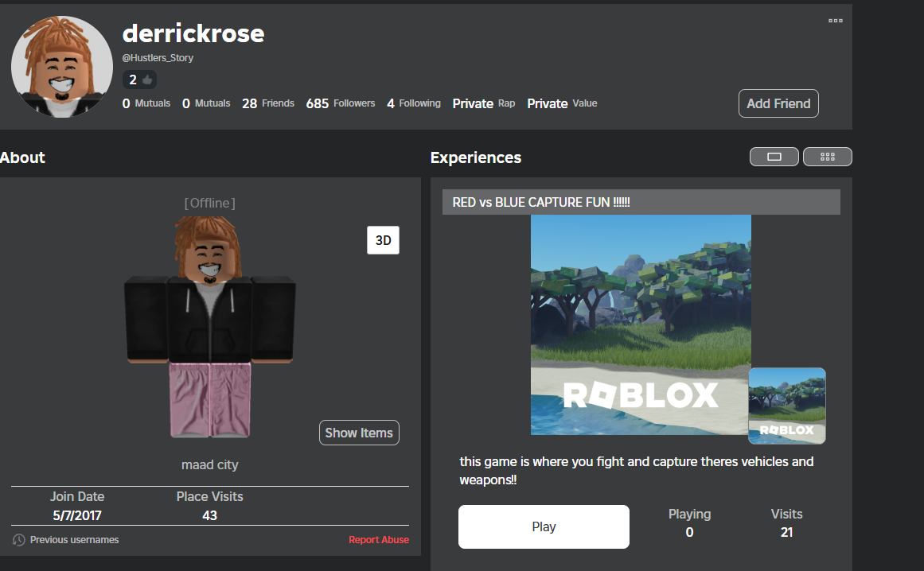Open the 28 Friends list

click(x=268, y=103)
